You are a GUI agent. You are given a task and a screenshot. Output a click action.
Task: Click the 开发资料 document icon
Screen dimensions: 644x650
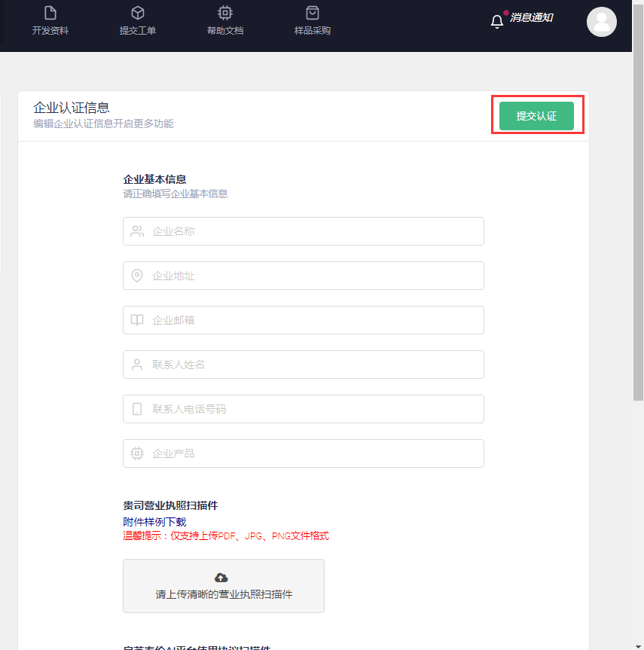click(50, 13)
